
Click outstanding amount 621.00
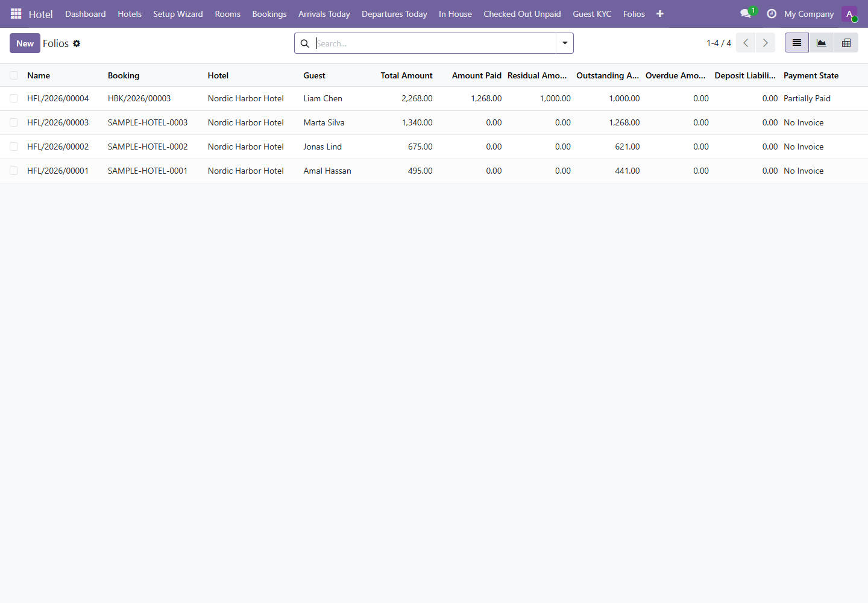click(x=627, y=147)
